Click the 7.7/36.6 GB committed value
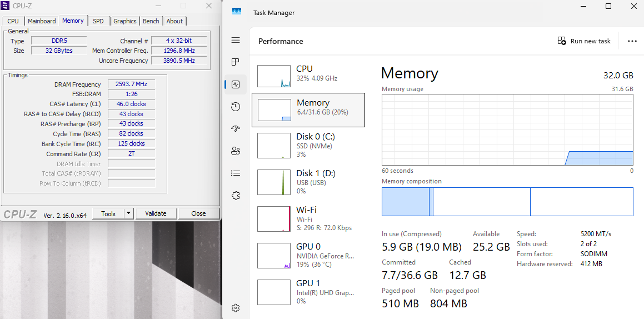This screenshot has height=319, width=644. (410, 275)
